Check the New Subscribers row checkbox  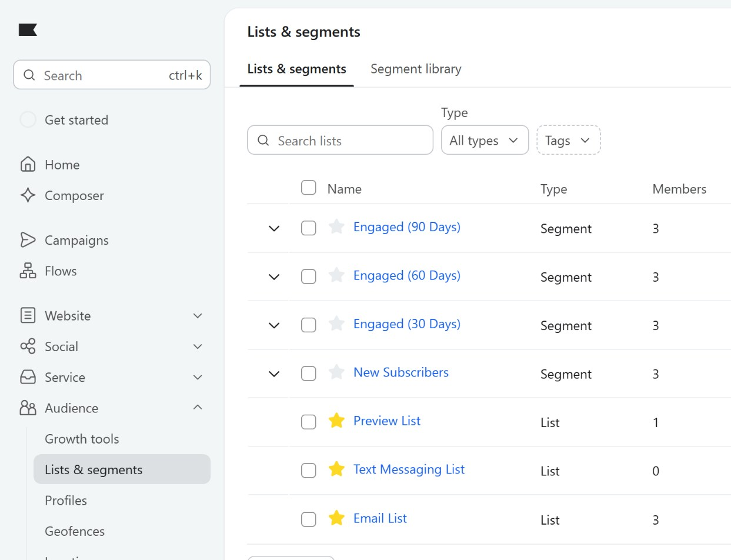pyautogui.click(x=309, y=374)
